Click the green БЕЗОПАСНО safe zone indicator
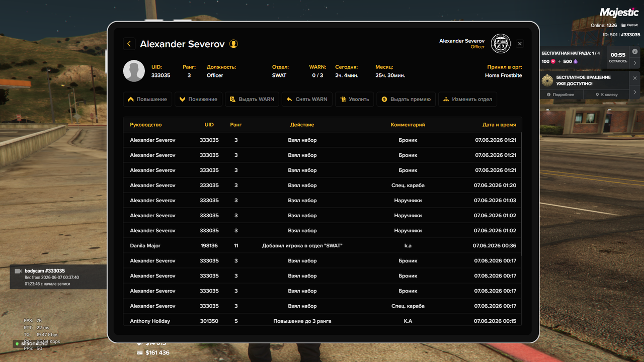Image resolution: width=644 pixels, height=362 pixels. (x=32, y=344)
